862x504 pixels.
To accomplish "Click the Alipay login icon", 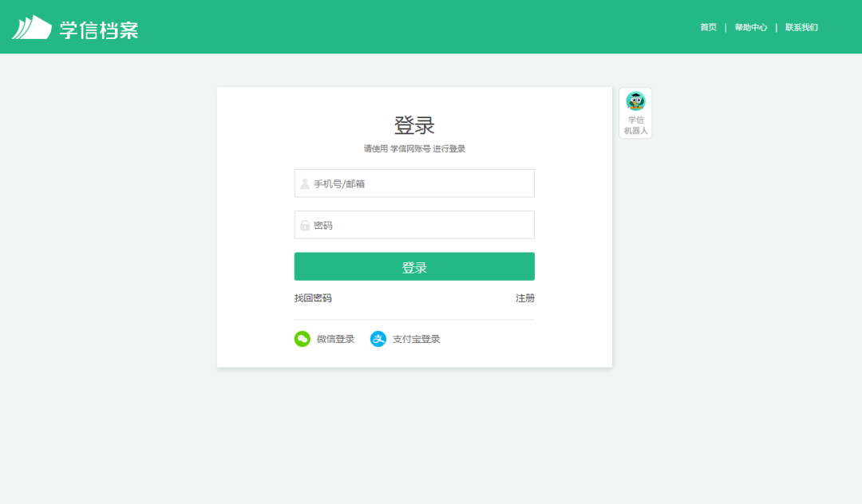I will coord(378,338).
